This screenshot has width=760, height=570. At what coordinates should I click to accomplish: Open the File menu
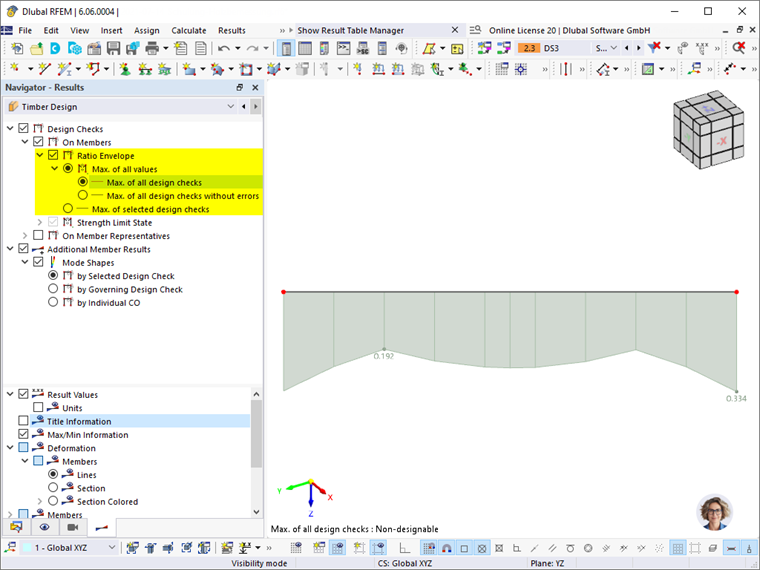[25, 30]
